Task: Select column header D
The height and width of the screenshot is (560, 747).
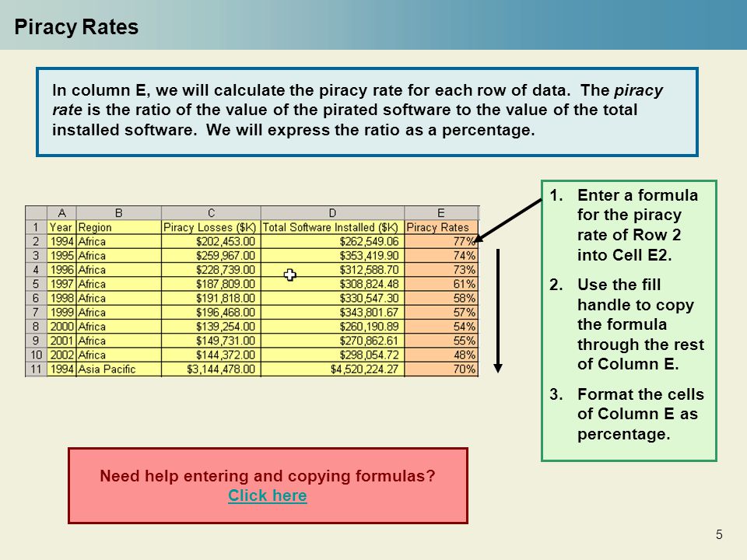Action: (332, 213)
